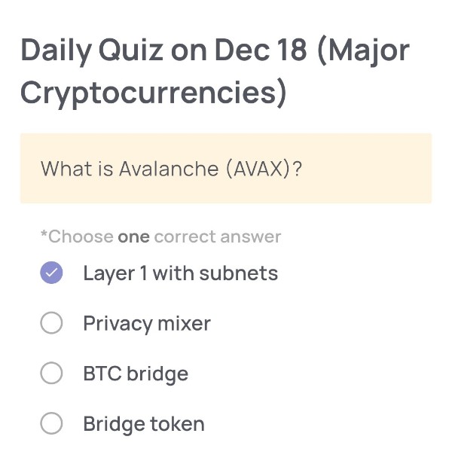
Task: Click the "Layer 1 with subnets" answer text
Action: click(x=180, y=273)
